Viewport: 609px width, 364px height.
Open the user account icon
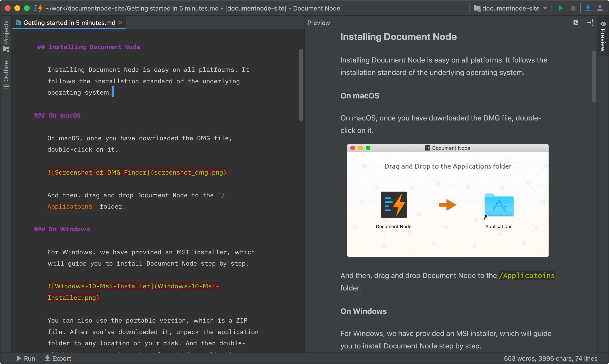point(600,8)
